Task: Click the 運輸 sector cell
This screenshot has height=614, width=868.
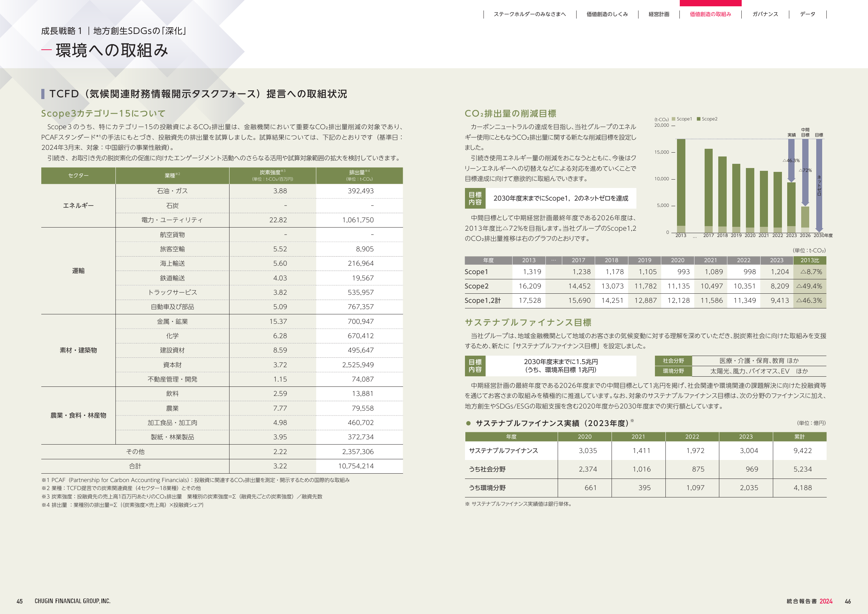Action: coord(78,271)
